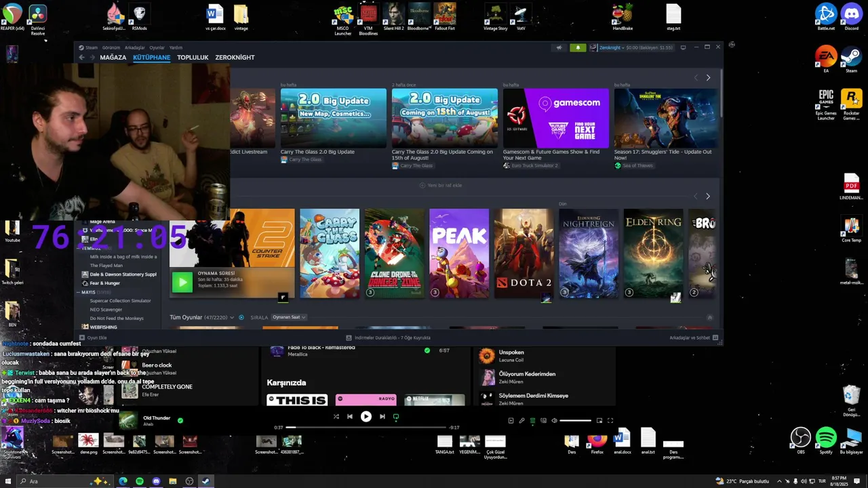Enter Spotify fullscreen mode
The image size is (868, 488).
(610, 421)
